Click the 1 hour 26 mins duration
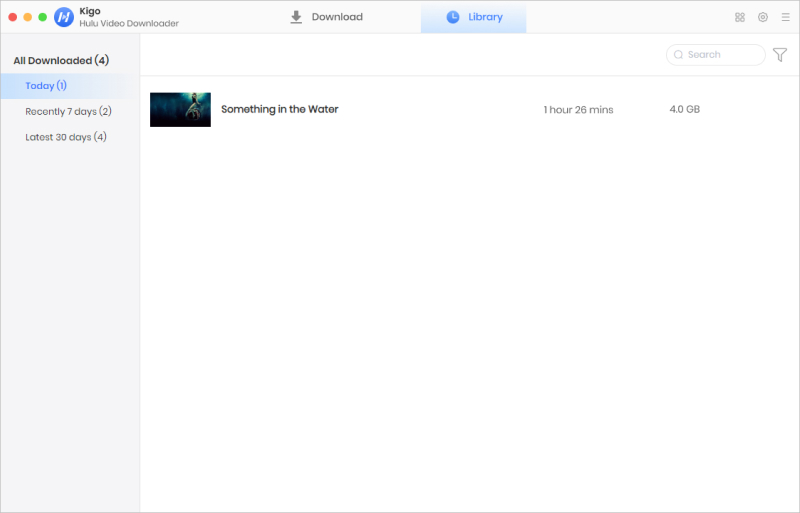 (578, 110)
